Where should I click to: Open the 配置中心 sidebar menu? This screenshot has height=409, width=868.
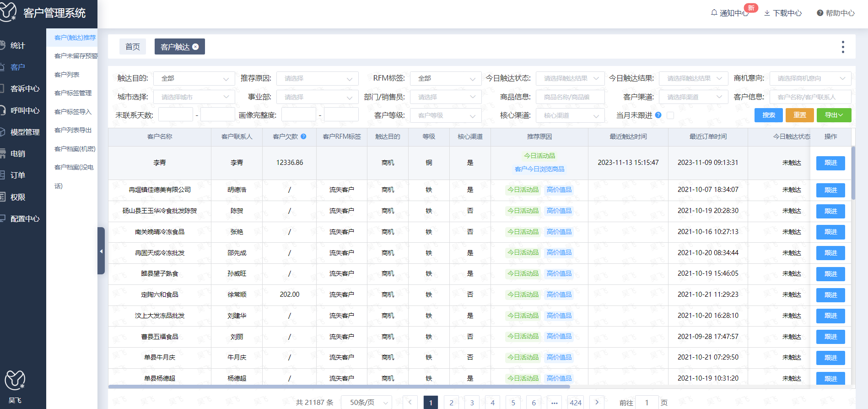tap(25, 218)
